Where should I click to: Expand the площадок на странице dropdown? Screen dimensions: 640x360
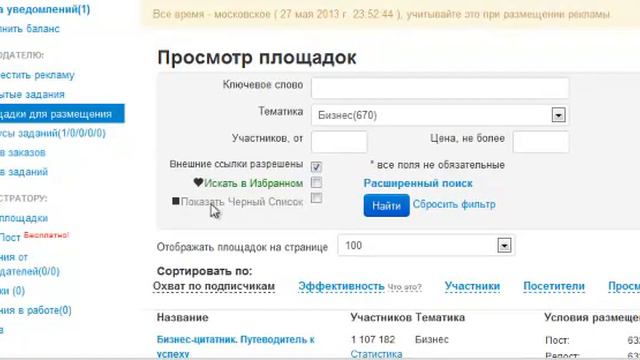(x=504, y=246)
